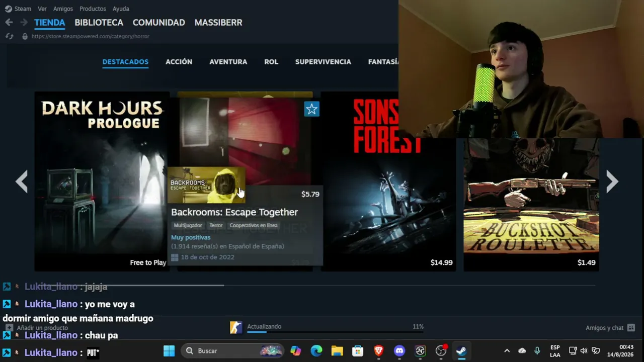Open the Ver menu

(x=42, y=9)
